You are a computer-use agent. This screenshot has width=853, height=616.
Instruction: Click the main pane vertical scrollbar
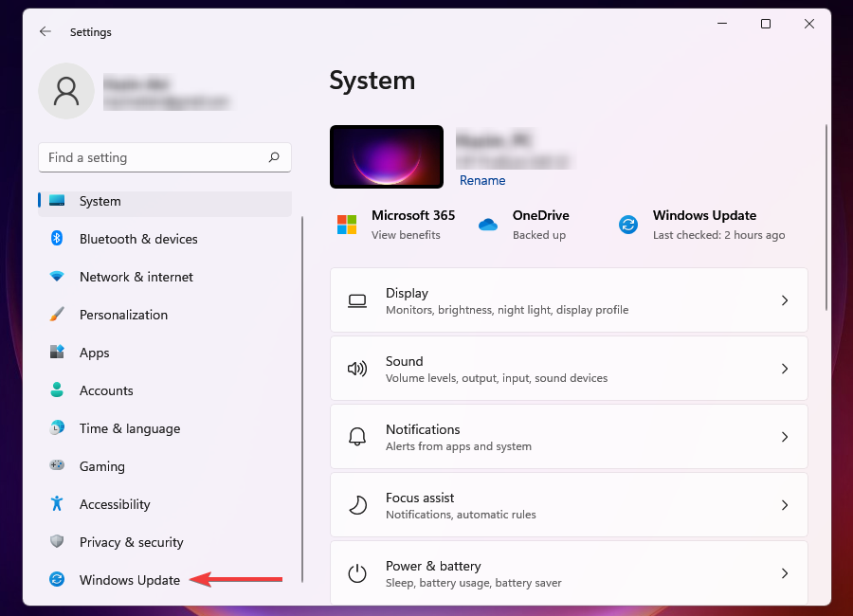[x=826, y=218]
